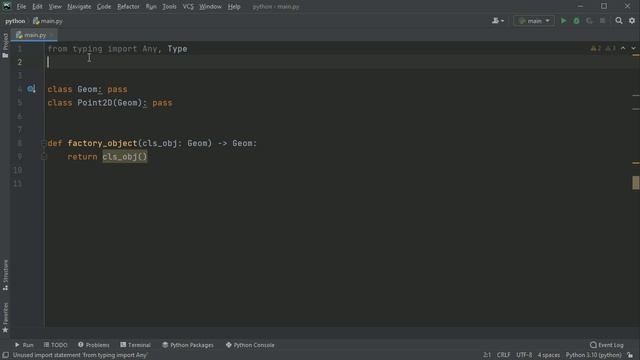Open Search Everywhere magnifier icon
Viewport: 640px width, 360px height.
(619, 21)
